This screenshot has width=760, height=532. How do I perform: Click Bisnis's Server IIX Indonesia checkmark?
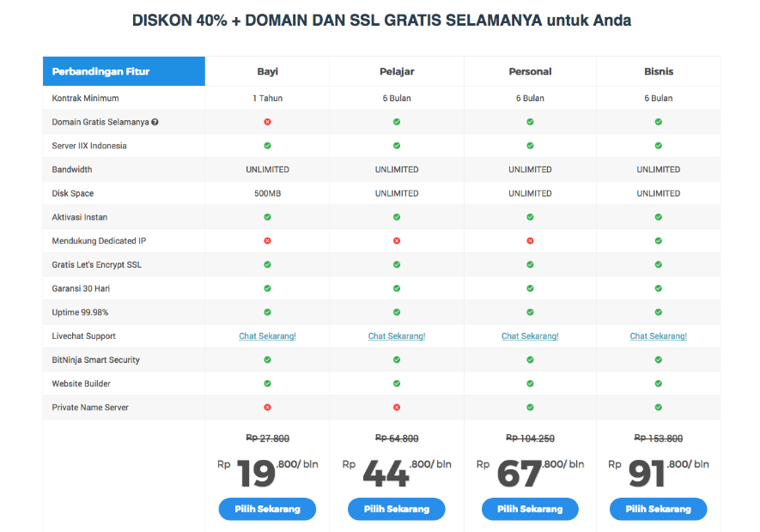tap(658, 146)
